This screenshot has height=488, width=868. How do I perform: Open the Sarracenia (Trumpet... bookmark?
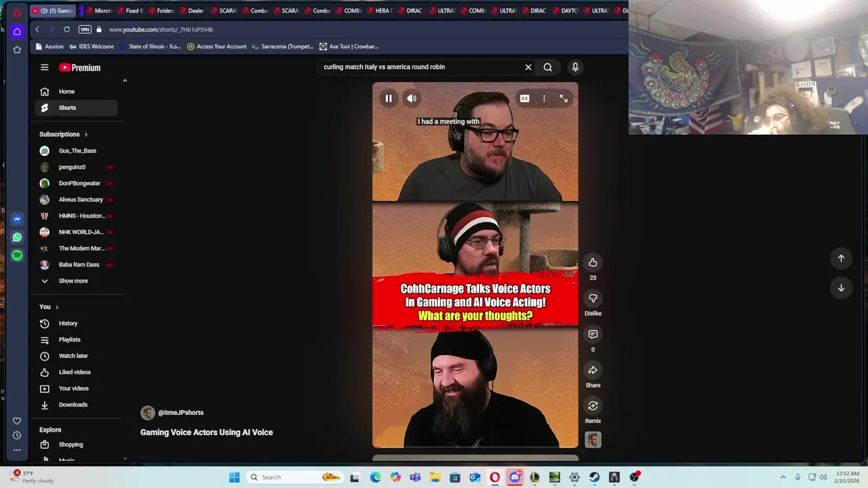click(x=282, y=47)
